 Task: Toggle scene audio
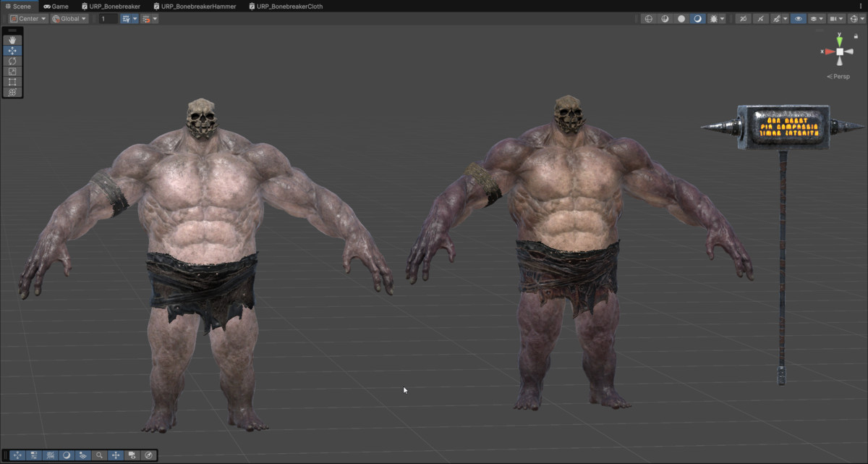761,19
